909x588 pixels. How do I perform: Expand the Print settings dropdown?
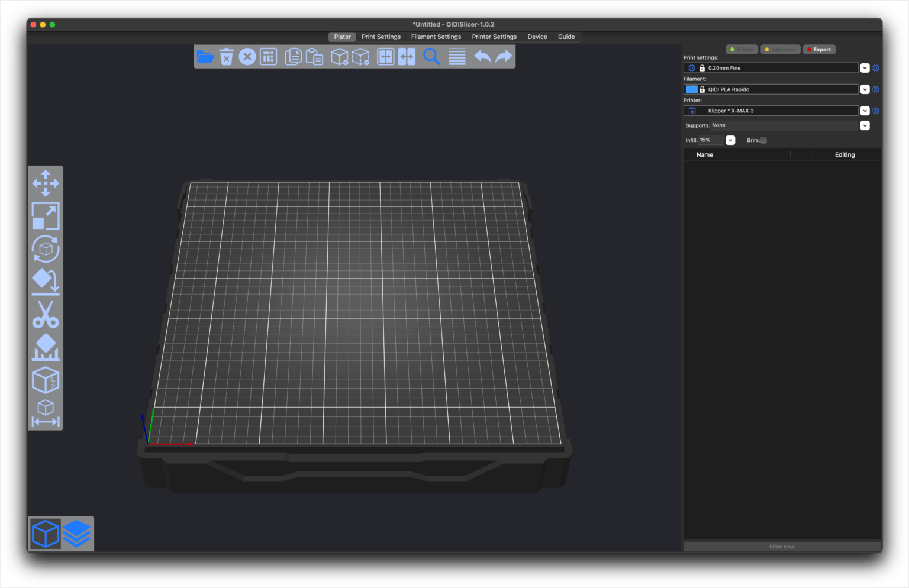click(x=865, y=67)
